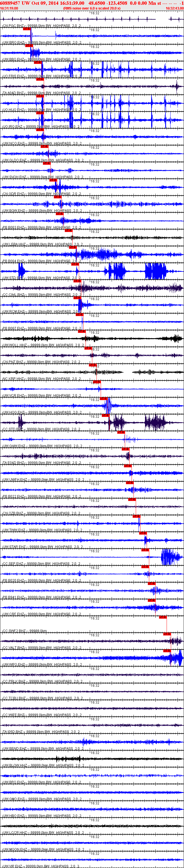Screen dimensions: 184x868
Task: Click the end time 16:32:43.00
Action: click(x=174, y=8)
